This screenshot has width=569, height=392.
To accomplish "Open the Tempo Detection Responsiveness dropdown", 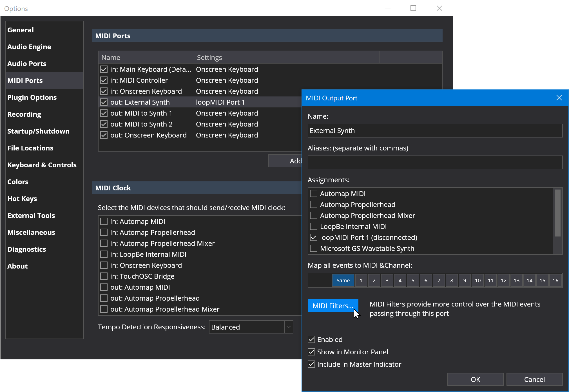I will click(x=251, y=327).
